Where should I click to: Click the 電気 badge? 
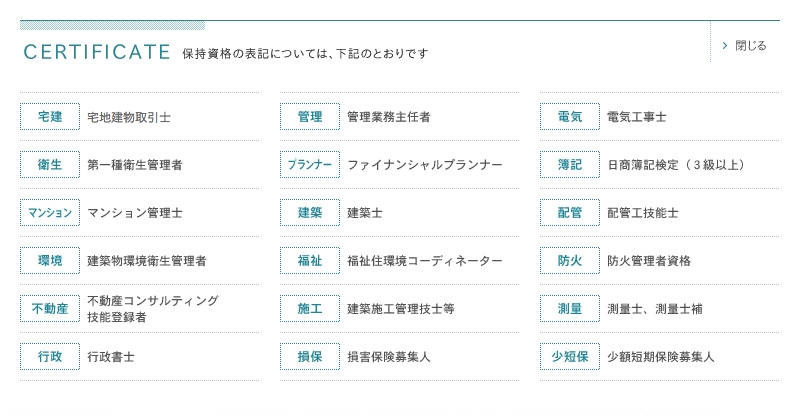[x=570, y=116]
